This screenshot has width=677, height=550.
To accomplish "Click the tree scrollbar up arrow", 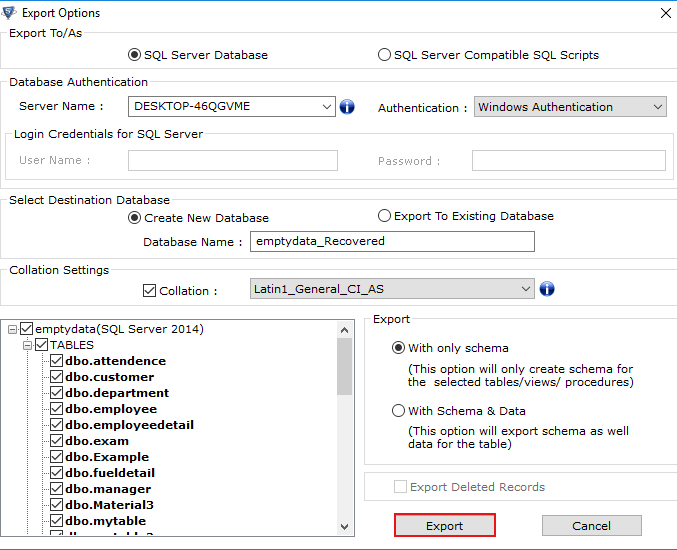I will pyautogui.click(x=344, y=330).
